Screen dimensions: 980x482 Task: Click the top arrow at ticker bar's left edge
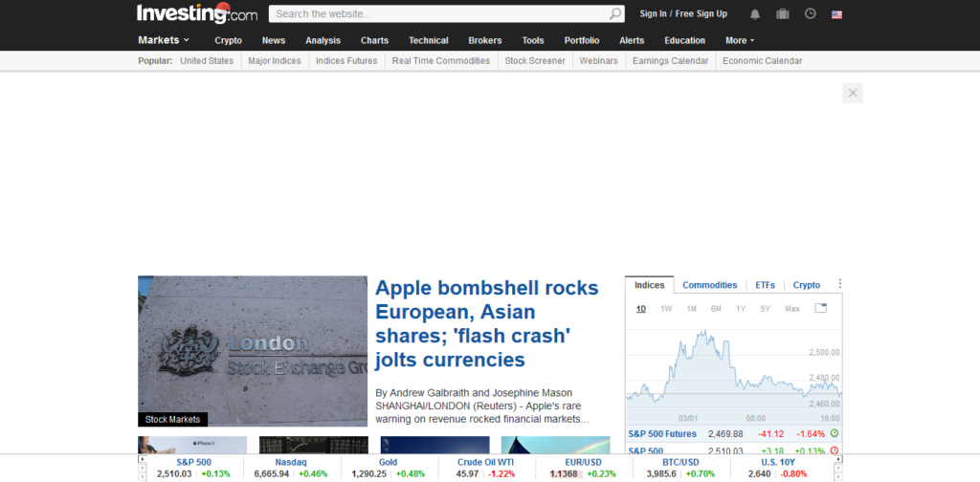click(142, 459)
